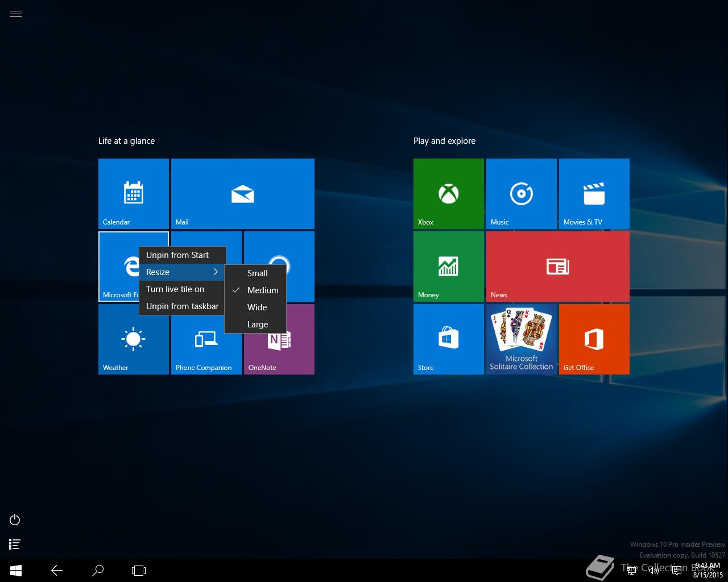This screenshot has width=728, height=582.
Task: Select Large tile size
Action: [255, 325]
